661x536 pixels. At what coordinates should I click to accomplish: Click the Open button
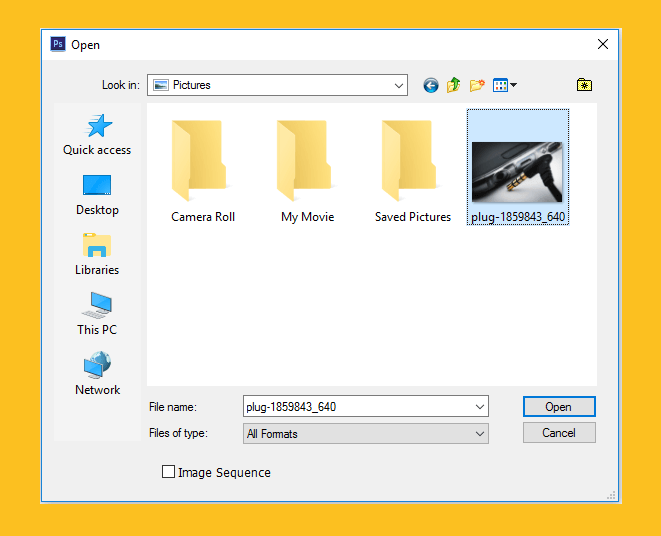[559, 407]
